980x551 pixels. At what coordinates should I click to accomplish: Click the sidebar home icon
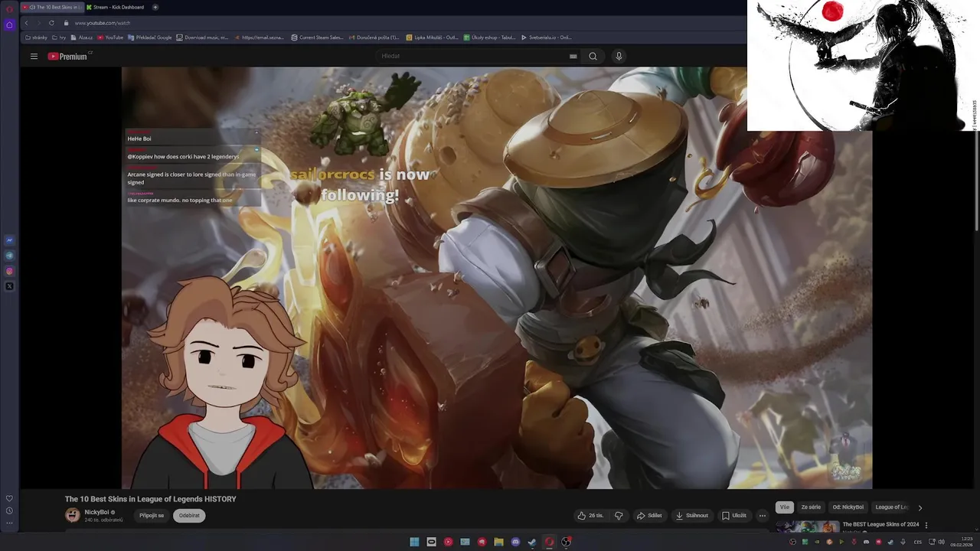[9, 24]
